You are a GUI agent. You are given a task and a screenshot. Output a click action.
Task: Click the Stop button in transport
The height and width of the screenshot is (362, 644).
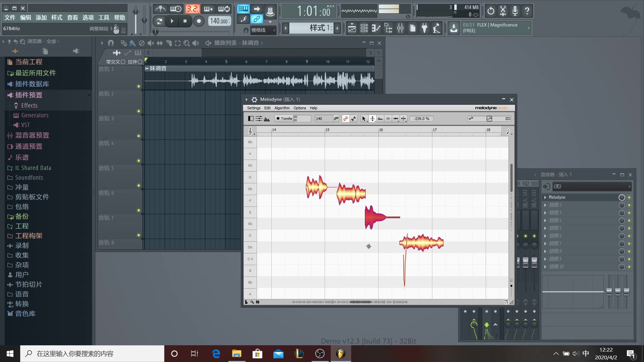(x=185, y=21)
